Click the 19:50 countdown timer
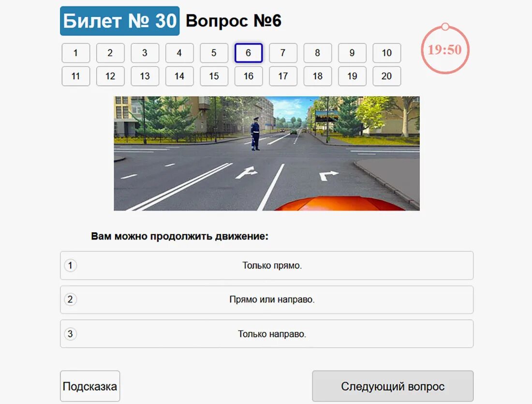 (445, 49)
